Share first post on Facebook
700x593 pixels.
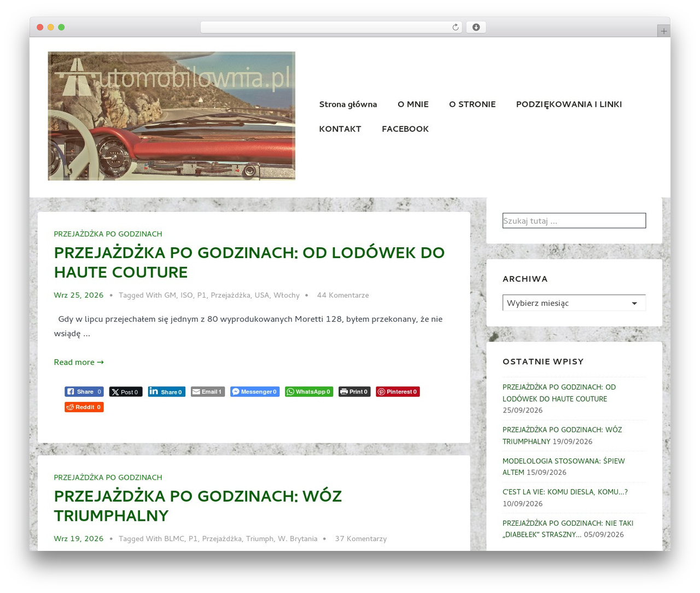point(84,392)
